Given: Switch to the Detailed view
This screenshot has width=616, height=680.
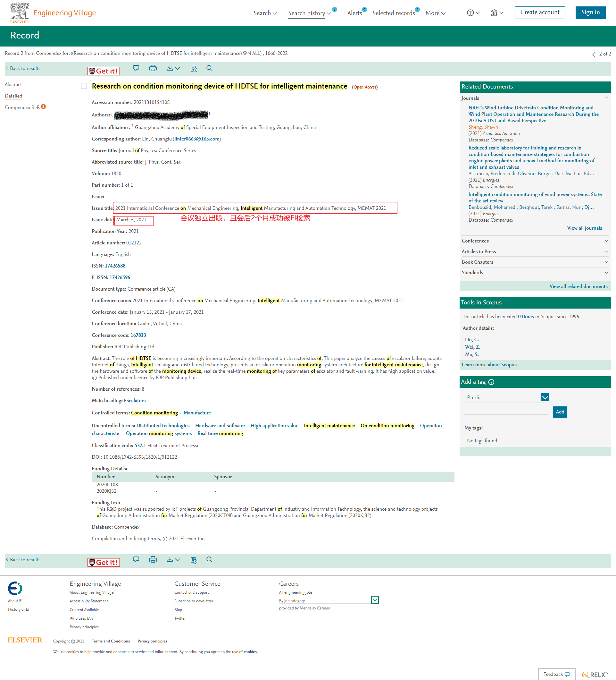Looking at the screenshot, I should tap(13, 96).
